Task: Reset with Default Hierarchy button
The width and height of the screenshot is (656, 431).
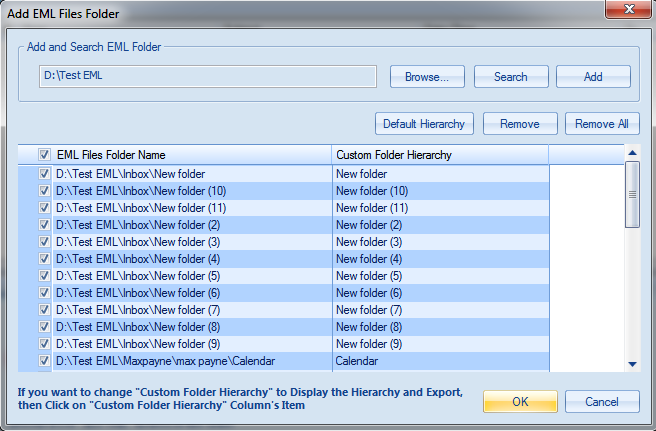Action: point(424,124)
